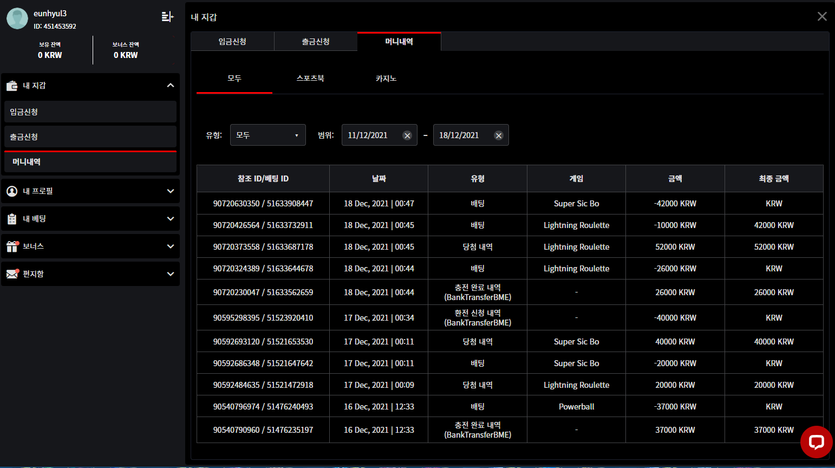The width and height of the screenshot is (835, 468).
Task: Expand the 보너스 section chevron
Action: pyautogui.click(x=170, y=247)
